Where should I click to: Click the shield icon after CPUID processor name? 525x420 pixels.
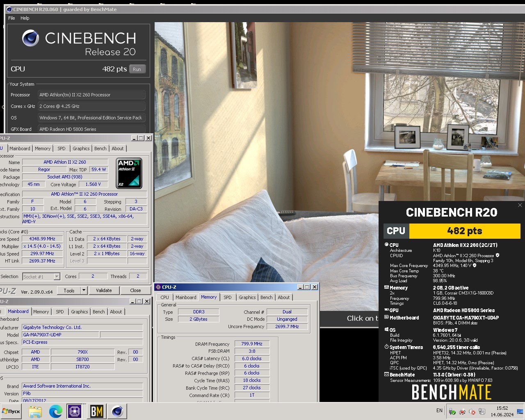click(498, 255)
